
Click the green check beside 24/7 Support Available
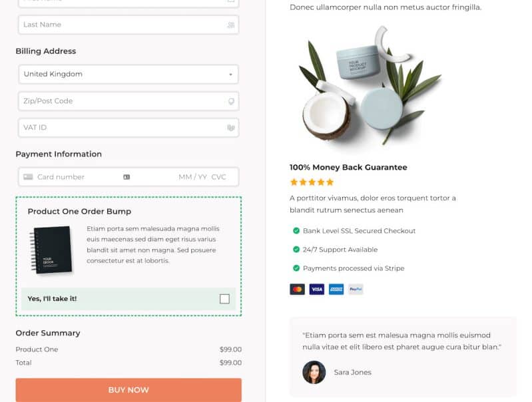296,250
